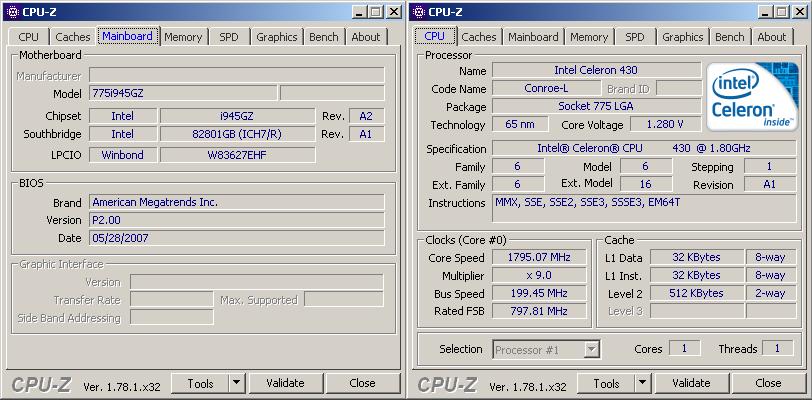Image resolution: width=812 pixels, height=400 pixels.
Task: Open Graphics tab in left window
Action: tap(277, 37)
